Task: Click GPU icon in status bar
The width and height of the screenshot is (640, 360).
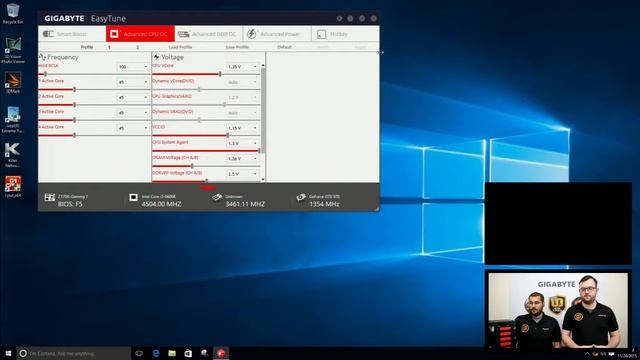Action: click(x=301, y=198)
